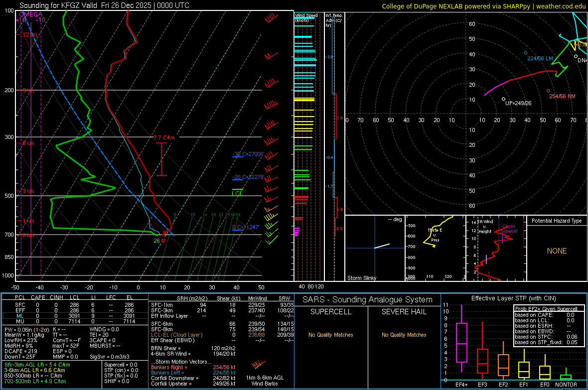Image resolution: width=588 pixels, height=390 pixels.
Task: Select the MU parcel row
Action: (x=75, y=321)
